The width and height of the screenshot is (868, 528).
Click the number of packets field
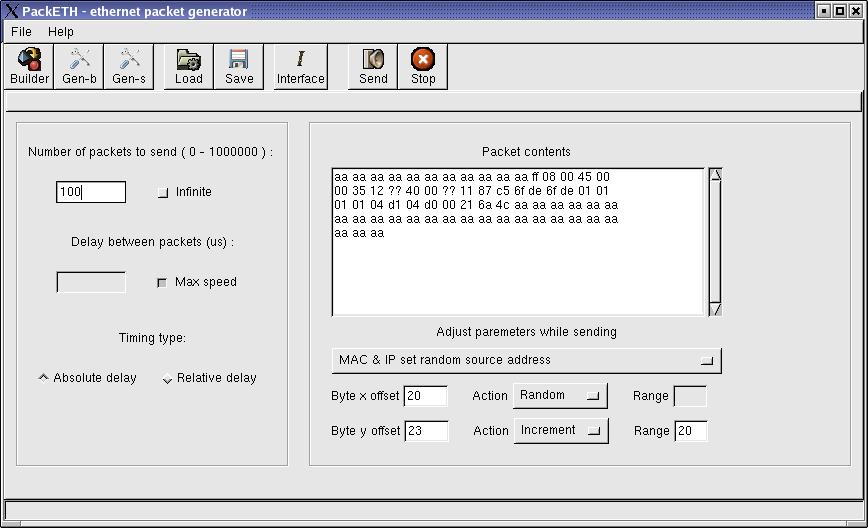(91, 192)
